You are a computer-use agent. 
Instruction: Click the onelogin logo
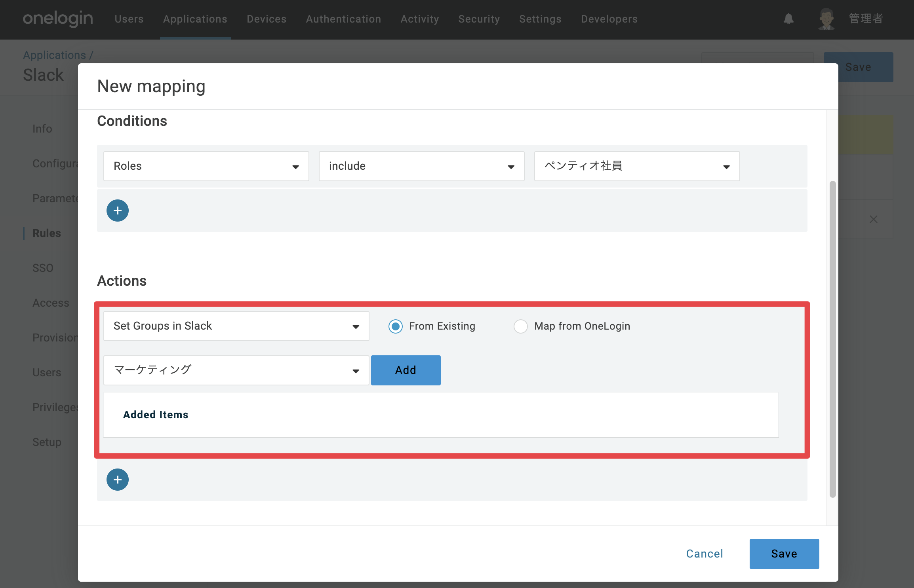[58, 19]
